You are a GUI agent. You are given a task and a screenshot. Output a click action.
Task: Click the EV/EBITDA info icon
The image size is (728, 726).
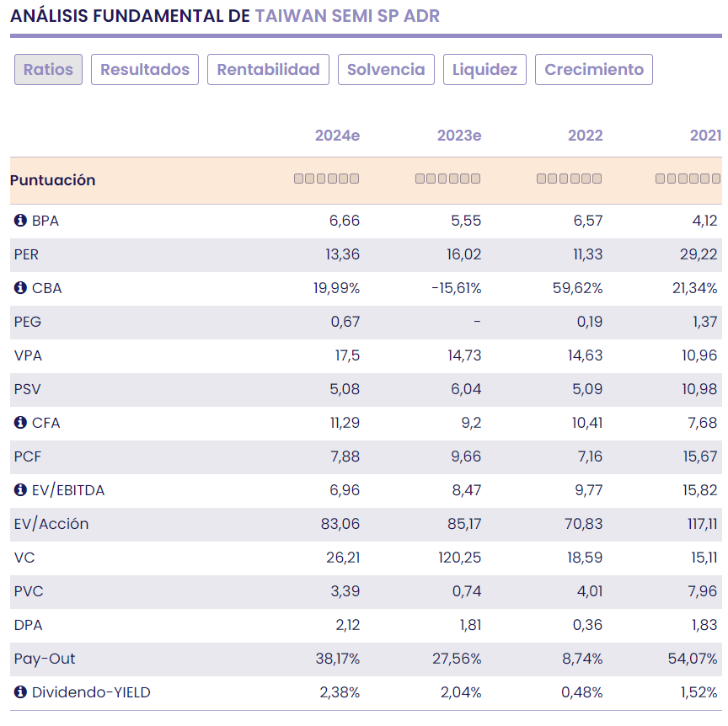[21, 490]
